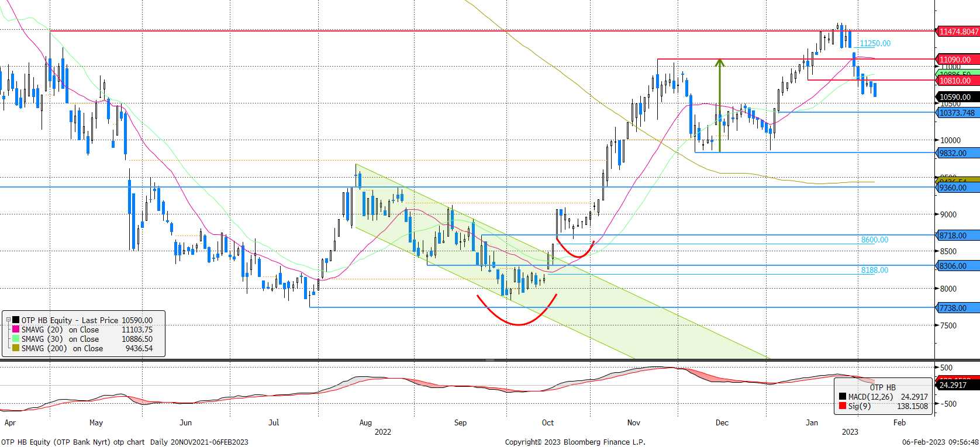This screenshot has width=980, height=447.
Task: Click red axis label 11474.8047
Action: [958, 32]
